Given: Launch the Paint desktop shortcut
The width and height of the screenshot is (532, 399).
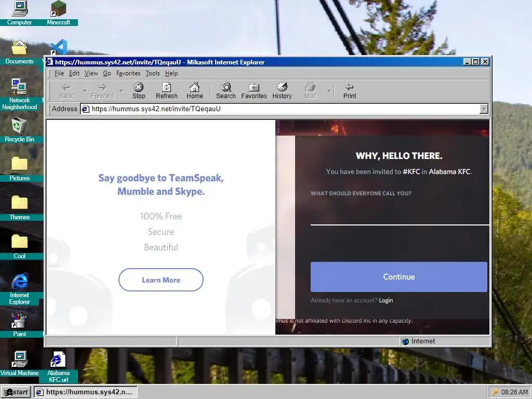Looking at the screenshot, I should tap(19, 325).
